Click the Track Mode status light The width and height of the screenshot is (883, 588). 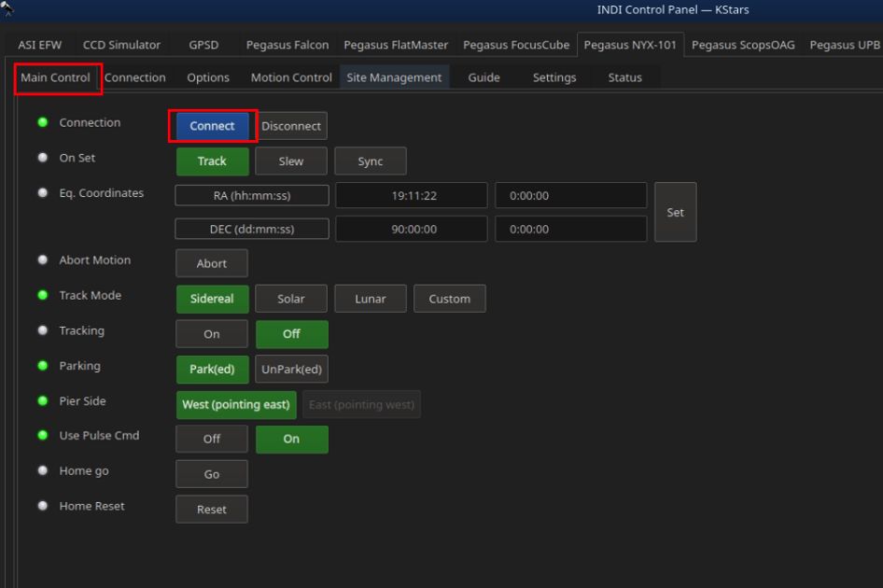(43, 296)
